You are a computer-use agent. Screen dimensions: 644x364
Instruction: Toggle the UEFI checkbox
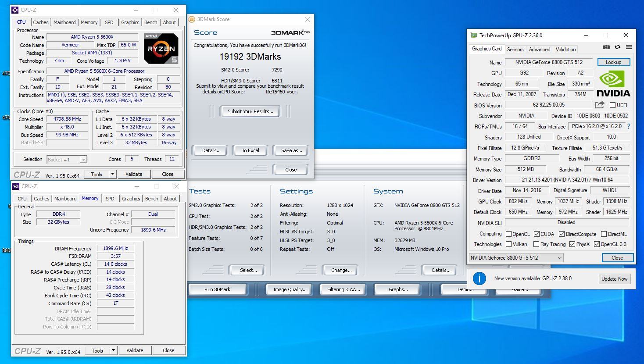coord(612,105)
